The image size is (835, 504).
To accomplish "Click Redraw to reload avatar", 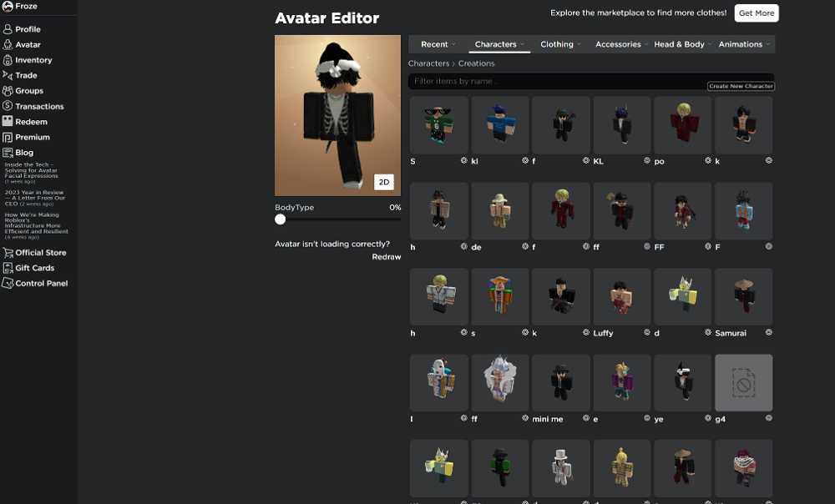I will [386, 257].
